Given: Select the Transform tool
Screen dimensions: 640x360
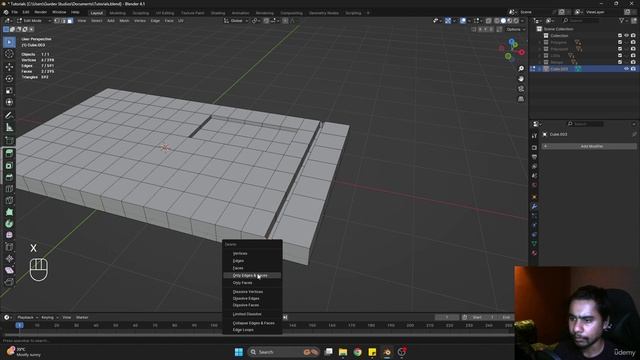Looking at the screenshot, I should [9, 102].
